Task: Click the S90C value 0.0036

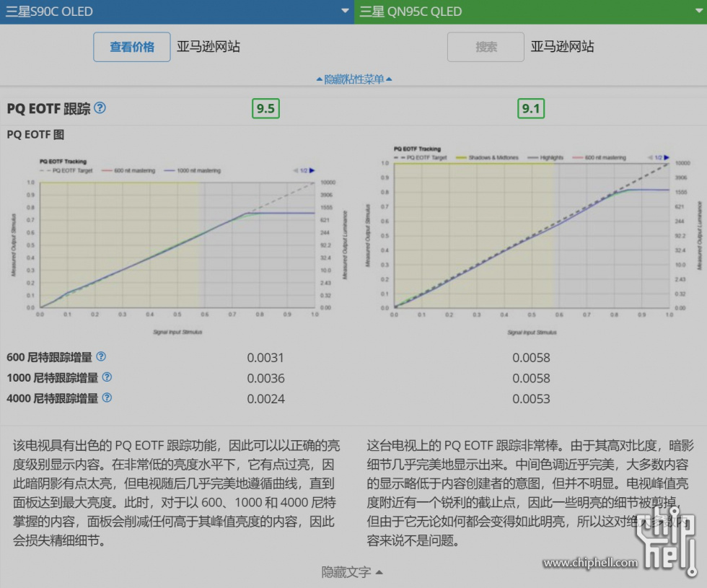Action: tap(265, 378)
